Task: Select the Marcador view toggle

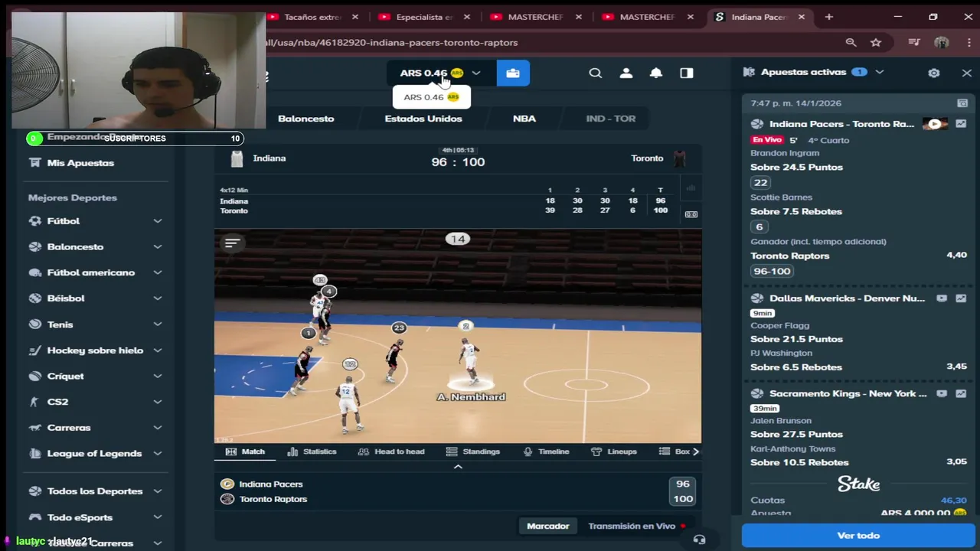Action: pyautogui.click(x=547, y=526)
